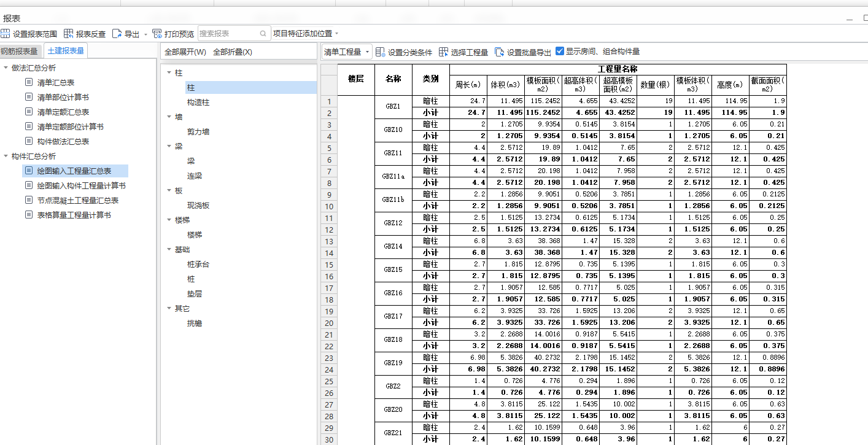Click the 设置分类条件 icon
868x445 pixels.
[381, 52]
